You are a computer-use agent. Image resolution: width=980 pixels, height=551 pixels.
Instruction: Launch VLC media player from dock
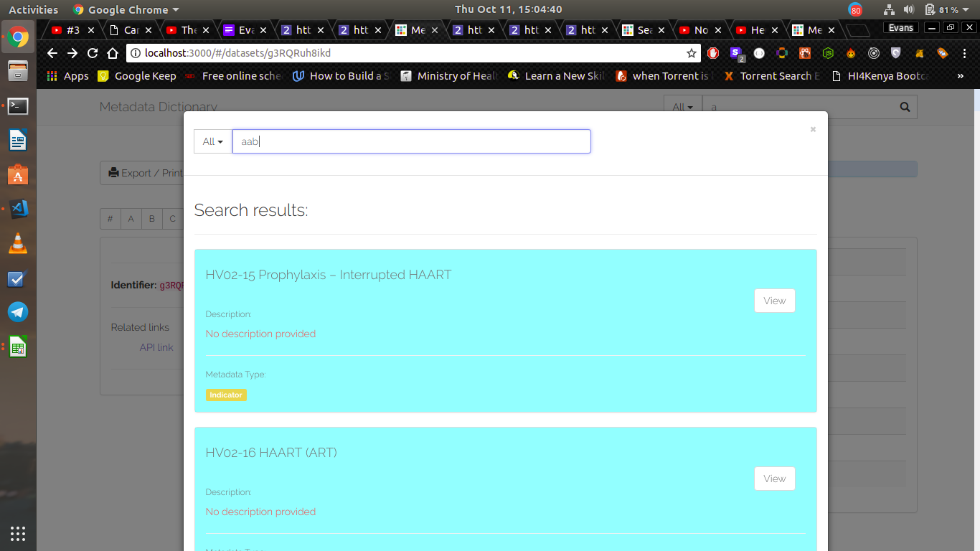click(x=18, y=243)
